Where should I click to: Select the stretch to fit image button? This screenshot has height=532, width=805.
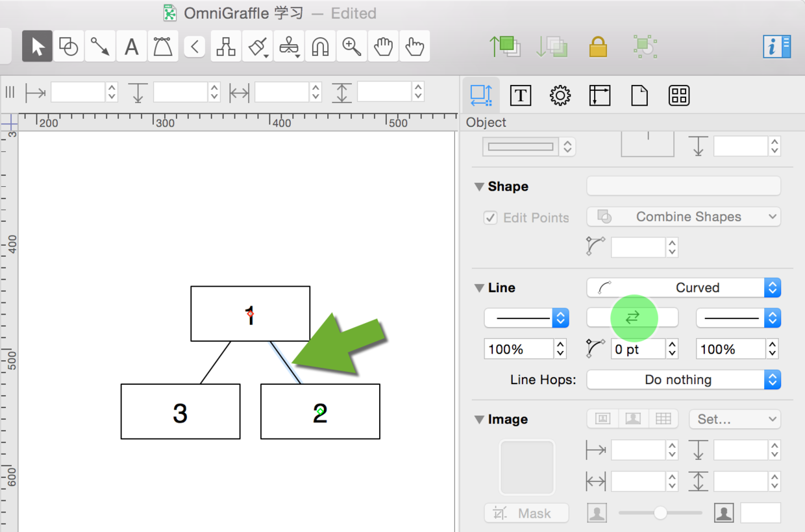633,419
